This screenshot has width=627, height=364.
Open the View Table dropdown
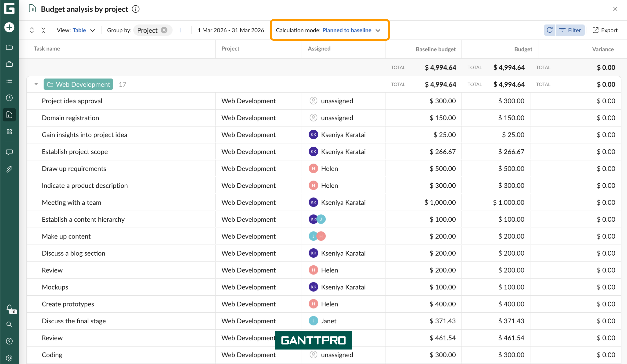point(76,30)
